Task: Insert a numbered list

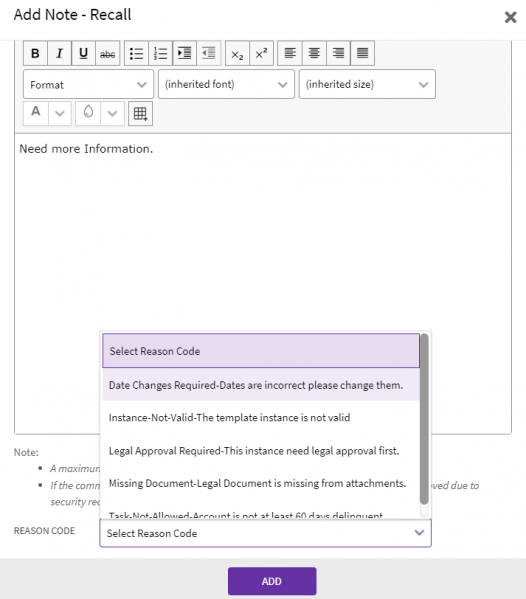Action: pyautogui.click(x=160, y=53)
